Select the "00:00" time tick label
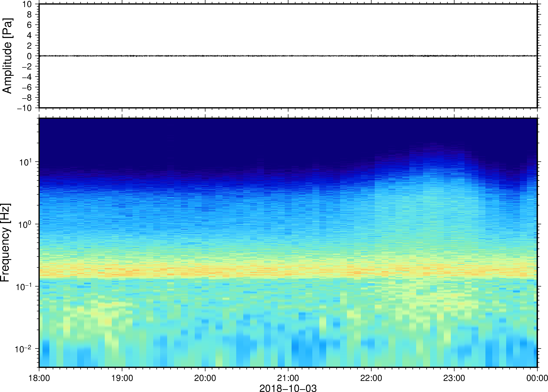The height and width of the screenshot is (392, 548). 537,378
